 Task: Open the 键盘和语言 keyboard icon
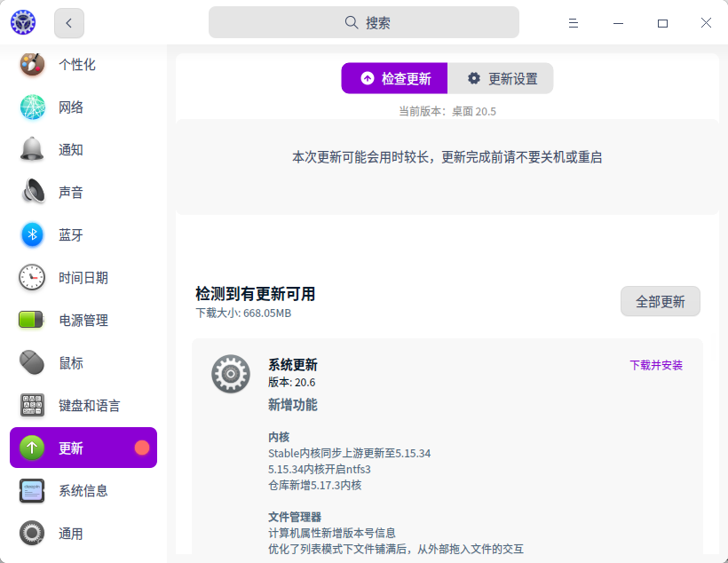click(32, 405)
